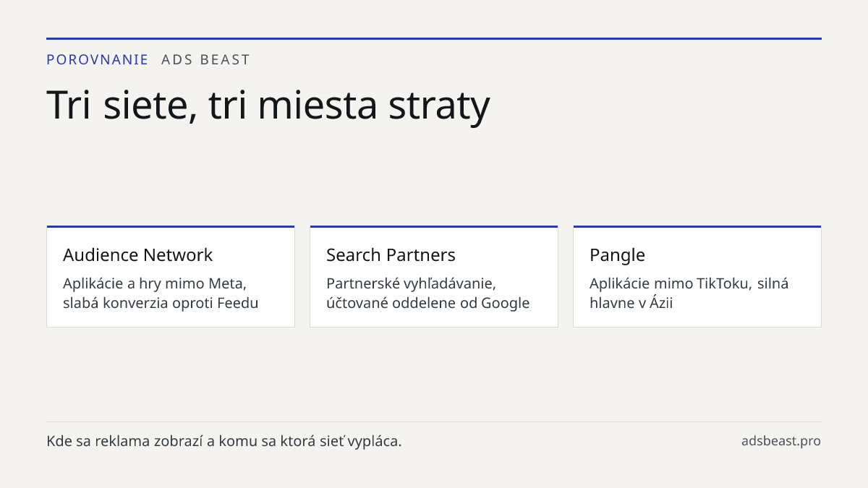
Task: Select text "Aplikácie a hry mimo Meta" description
Action: (x=161, y=293)
